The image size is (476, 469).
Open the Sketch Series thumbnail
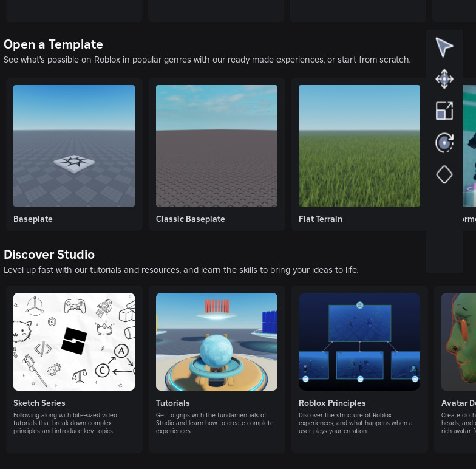pyautogui.click(x=74, y=341)
